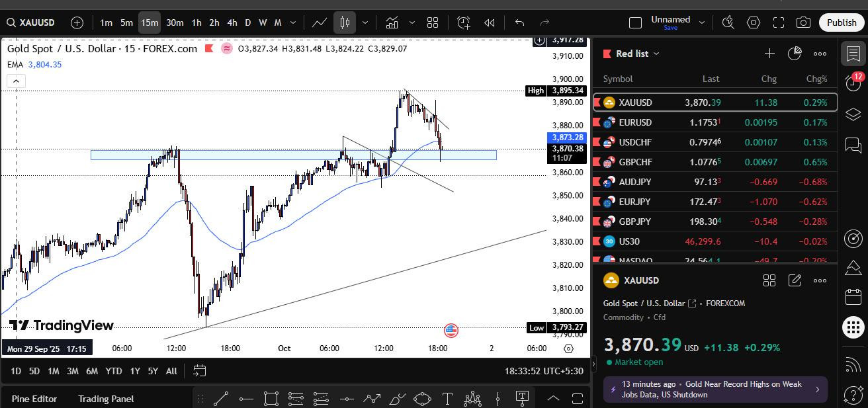Add a symbol to the watchlist

[769, 54]
